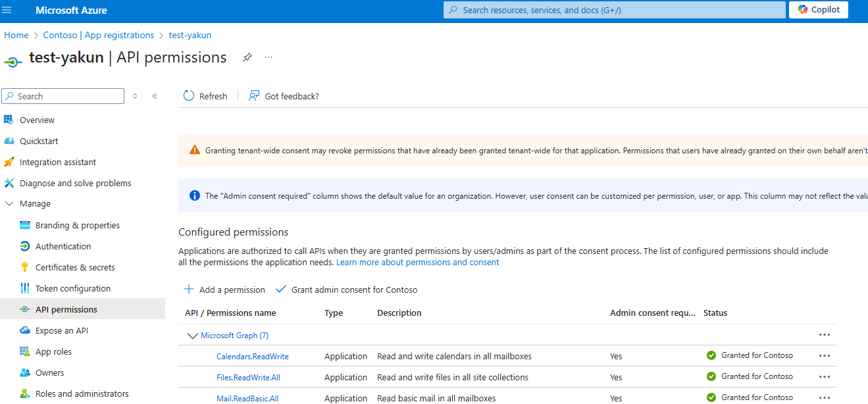Collapse the sidebar with double chevron
Viewport: 868px width, 404px height.
coord(155,96)
